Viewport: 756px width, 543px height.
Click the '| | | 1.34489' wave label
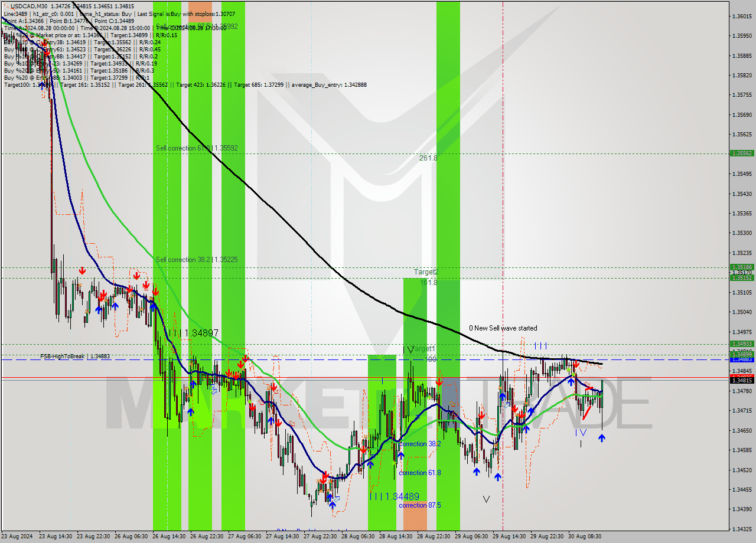(394, 497)
